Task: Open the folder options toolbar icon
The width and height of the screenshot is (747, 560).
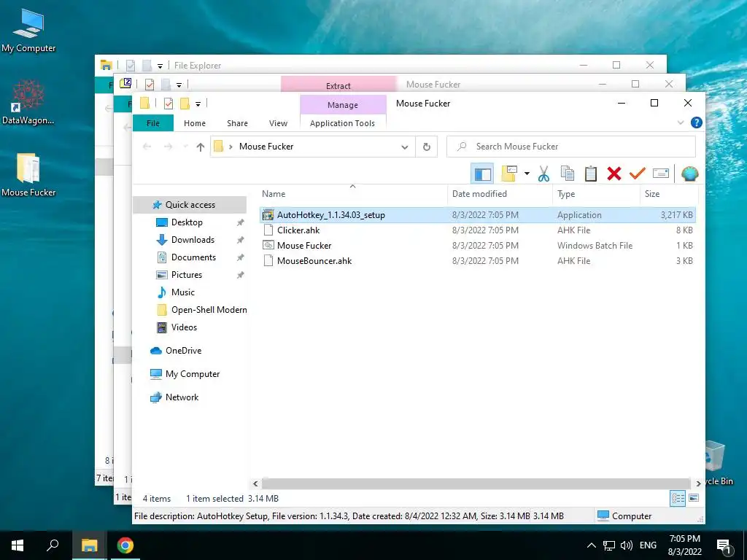Action: click(509, 174)
